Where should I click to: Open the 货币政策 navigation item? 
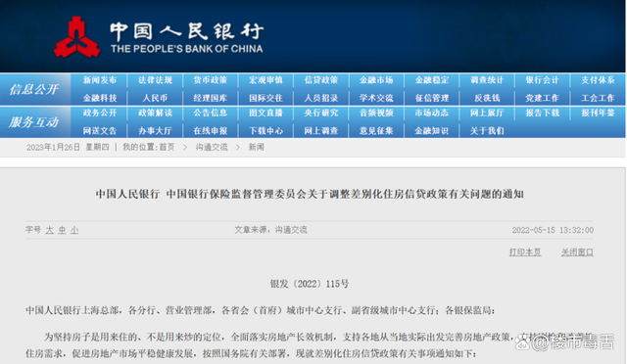tap(211, 80)
